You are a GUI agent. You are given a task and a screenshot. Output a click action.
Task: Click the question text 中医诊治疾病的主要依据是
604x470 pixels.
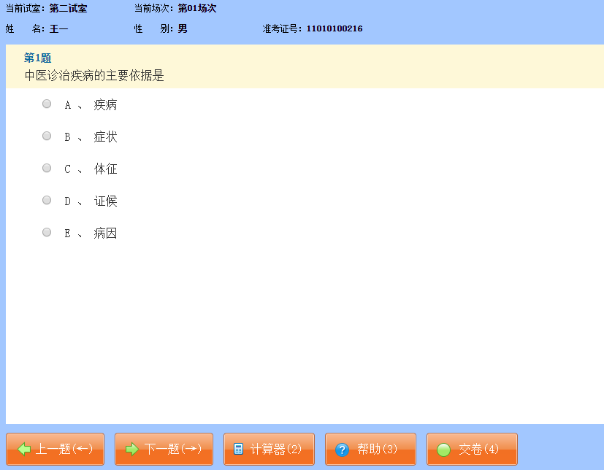click(93, 74)
